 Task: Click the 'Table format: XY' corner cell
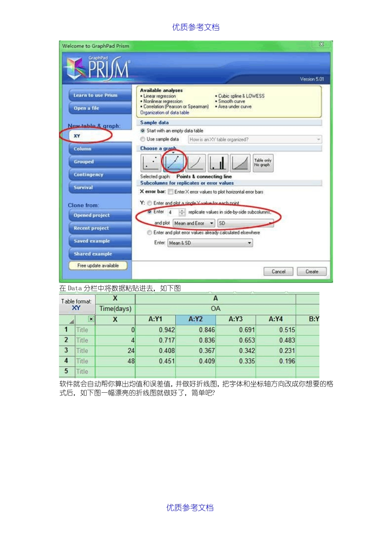[77, 304]
